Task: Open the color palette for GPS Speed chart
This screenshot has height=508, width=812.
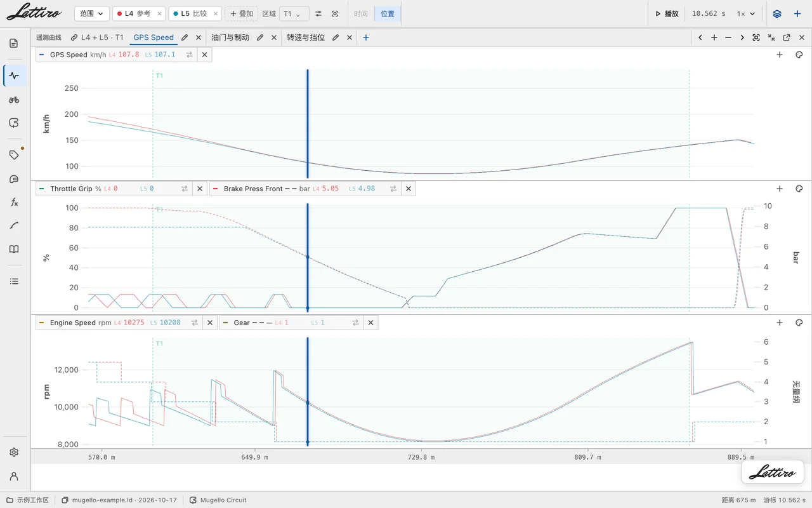Action: point(799,55)
